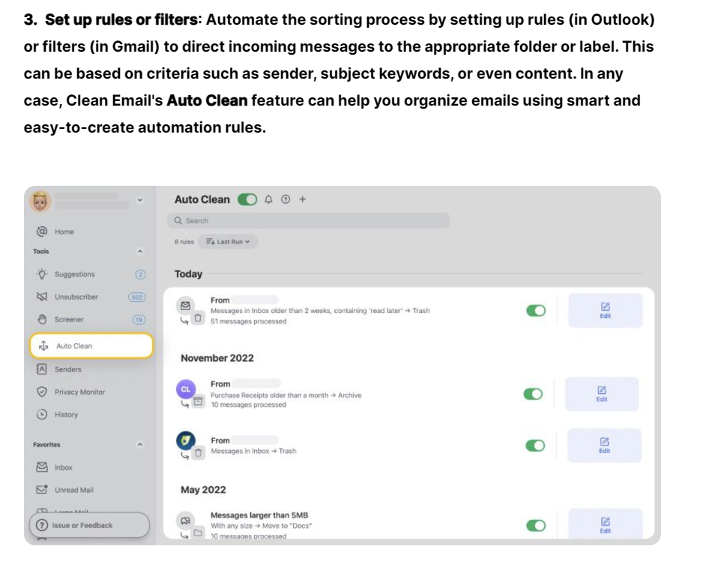The width and height of the screenshot is (703, 588).
Task: Click the folder icon of the 5MB rule
Action: click(198, 533)
